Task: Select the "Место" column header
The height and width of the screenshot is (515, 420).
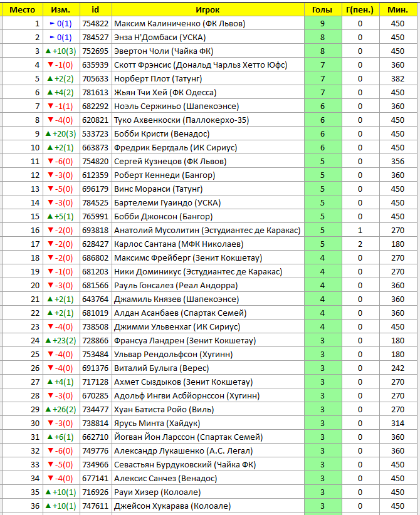Action: pos(23,10)
